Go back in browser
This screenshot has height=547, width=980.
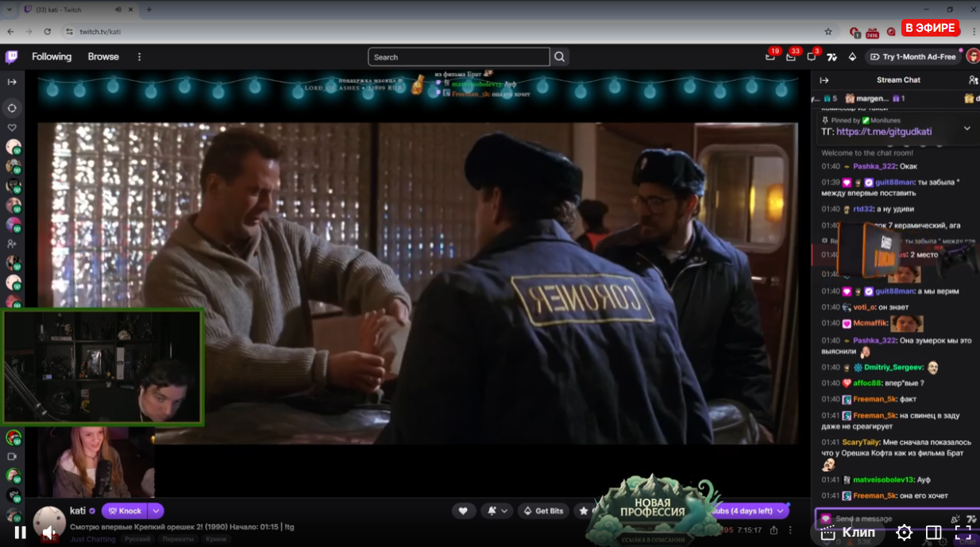pos(10,32)
